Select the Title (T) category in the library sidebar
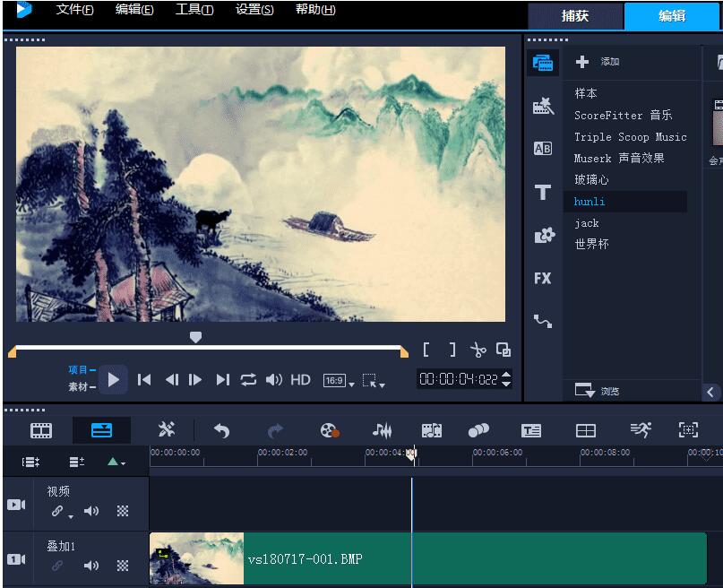Image resolution: width=723 pixels, height=588 pixels. 542,192
